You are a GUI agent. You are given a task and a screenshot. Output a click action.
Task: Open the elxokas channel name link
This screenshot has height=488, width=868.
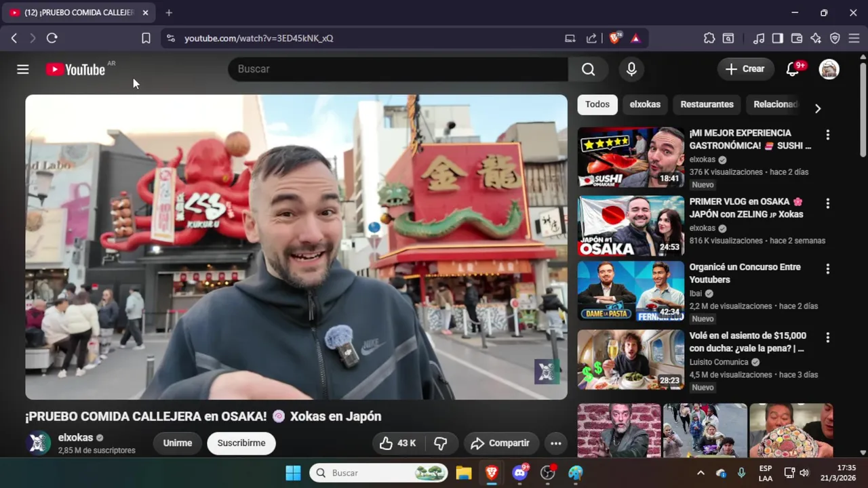[x=76, y=438]
